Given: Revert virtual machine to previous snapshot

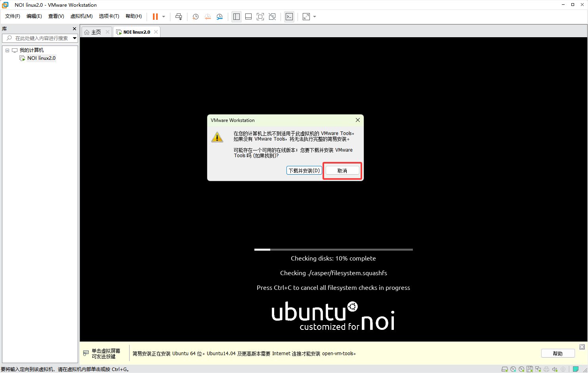Looking at the screenshot, I should (208, 17).
